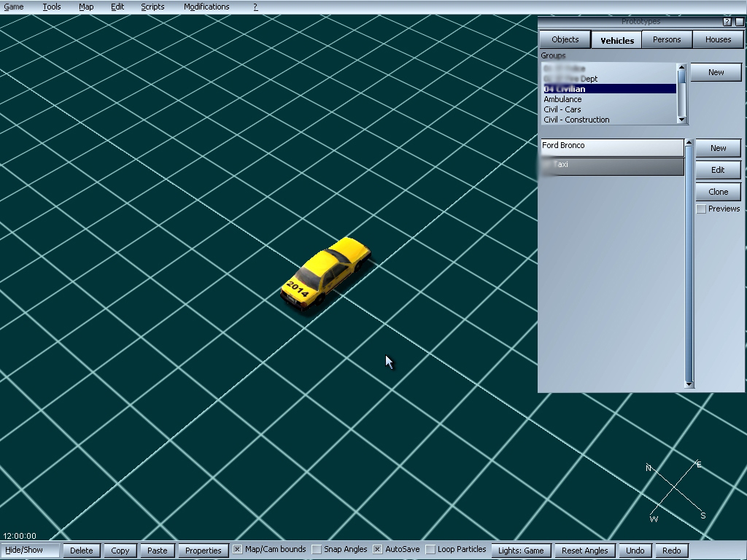Switch to the Vehicles tab
Viewport: 747px width, 560px height.
click(617, 40)
